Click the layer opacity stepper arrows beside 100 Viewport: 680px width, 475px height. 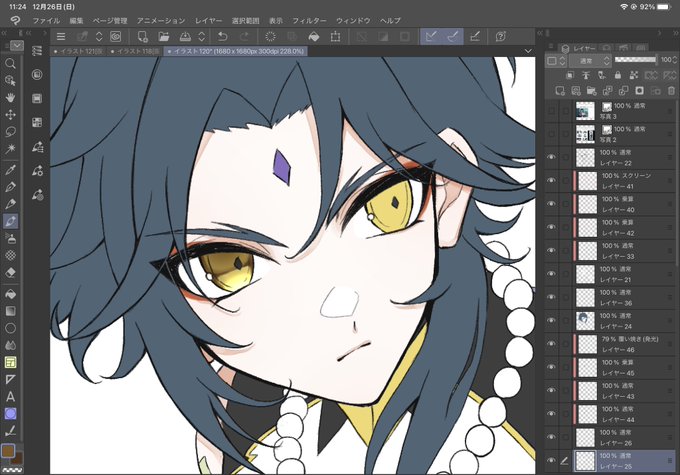675,60
